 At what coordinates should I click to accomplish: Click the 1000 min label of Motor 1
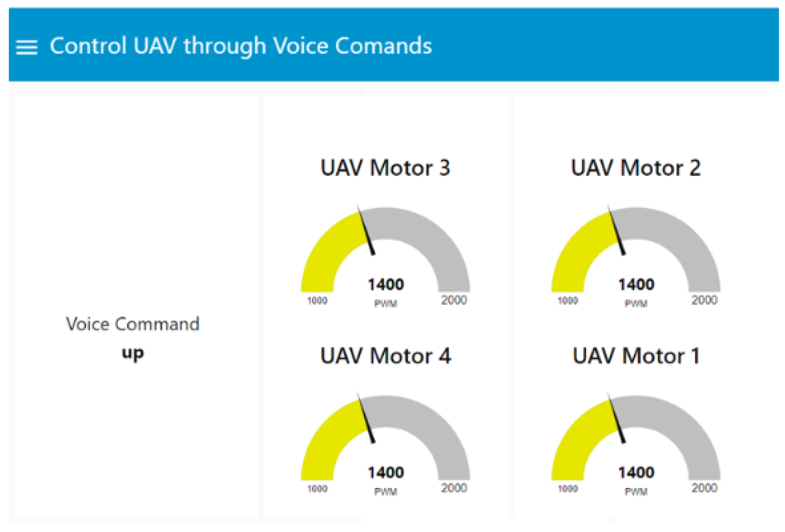point(567,488)
